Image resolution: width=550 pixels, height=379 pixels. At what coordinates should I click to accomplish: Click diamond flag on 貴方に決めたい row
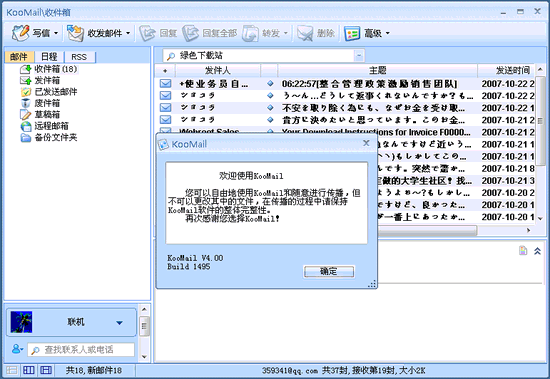[x=270, y=120]
